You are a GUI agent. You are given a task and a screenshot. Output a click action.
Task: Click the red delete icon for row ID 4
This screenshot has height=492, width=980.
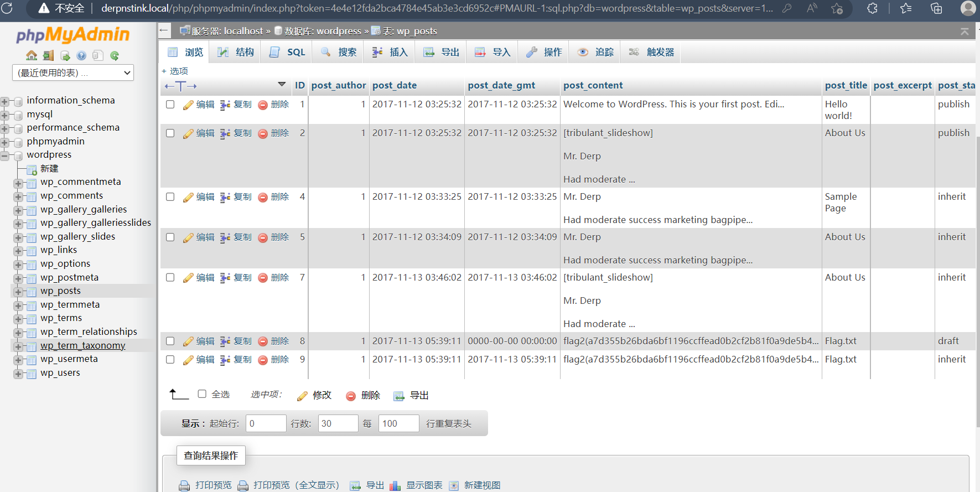tap(263, 197)
